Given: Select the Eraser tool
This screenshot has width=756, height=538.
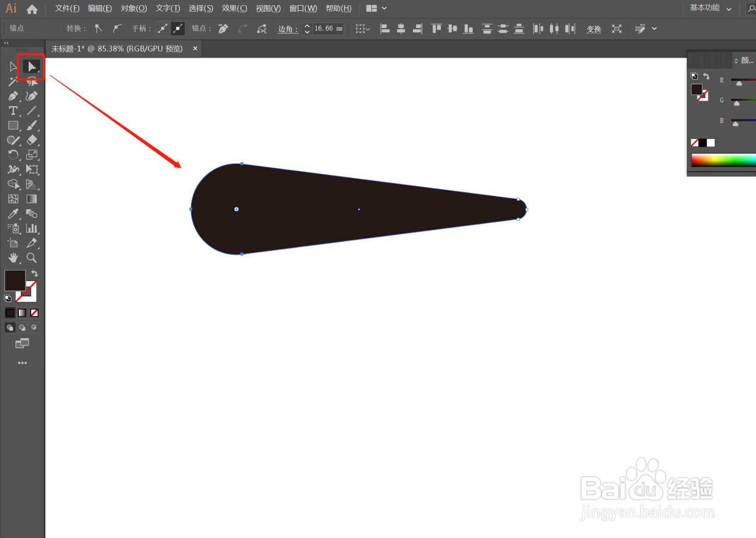Looking at the screenshot, I should point(32,140).
